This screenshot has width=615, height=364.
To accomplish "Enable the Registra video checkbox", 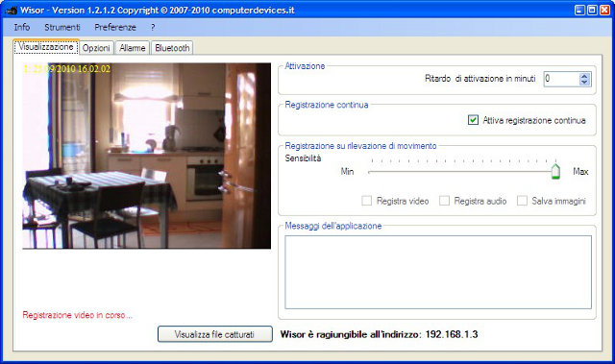I will pyautogui.click(x=367, y=201).
